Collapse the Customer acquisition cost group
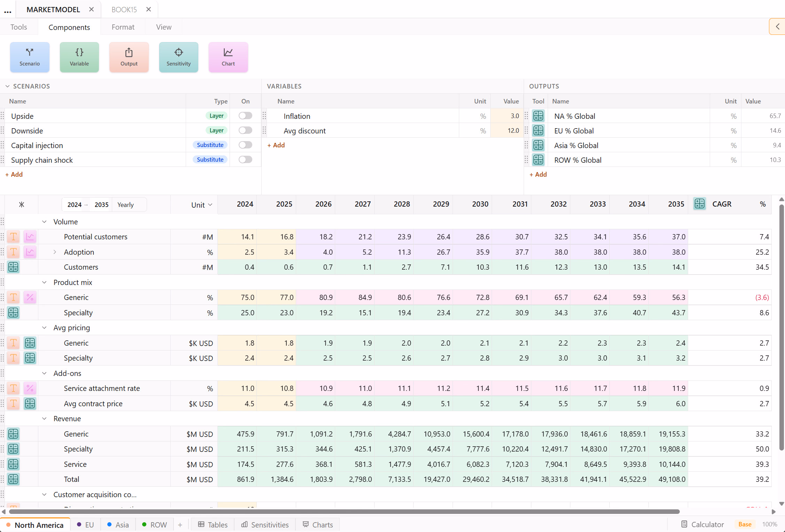This screenshot has width=785, height=532. 44,494
